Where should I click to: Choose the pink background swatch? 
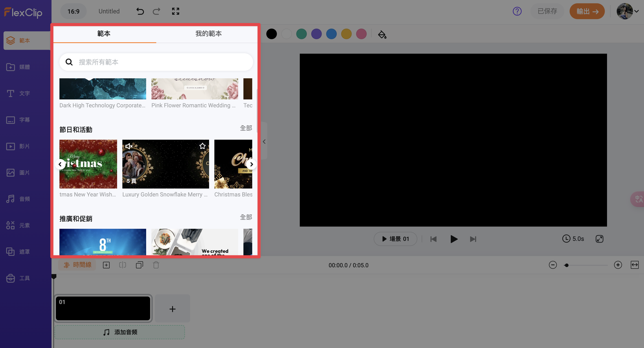click(x=361, y=34)
